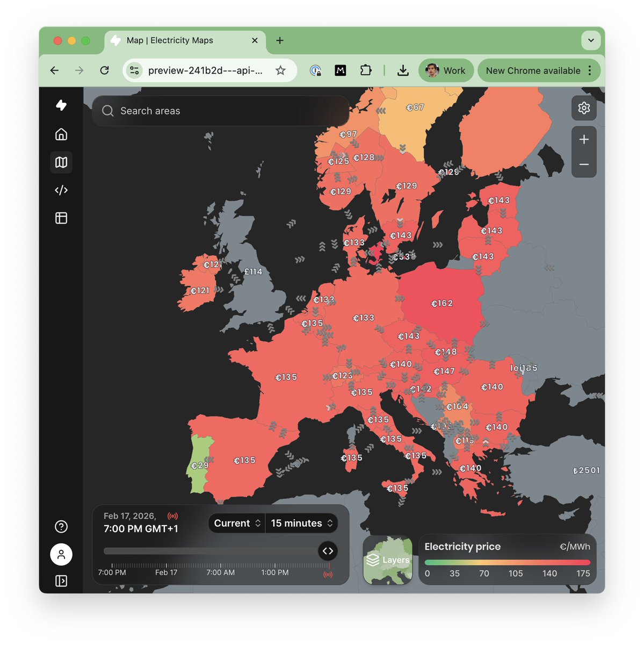Screen dimensions: 644x645
Task: Click the browser address bar URL
Action: point(205,70)
